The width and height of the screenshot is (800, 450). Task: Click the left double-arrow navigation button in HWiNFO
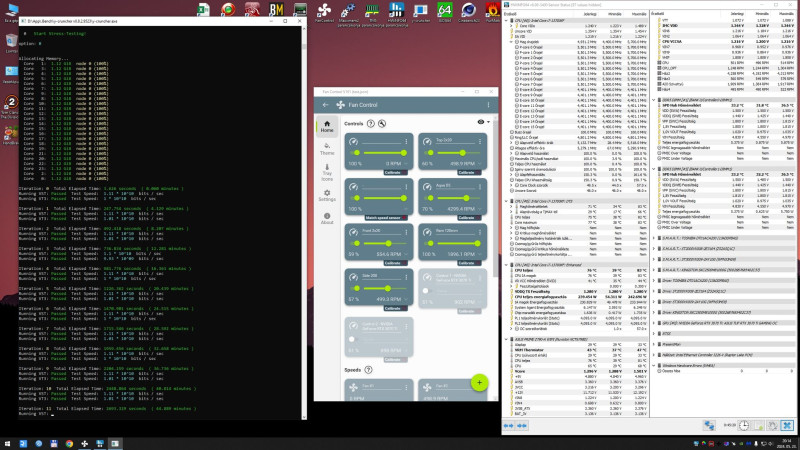tap(509, 425)
